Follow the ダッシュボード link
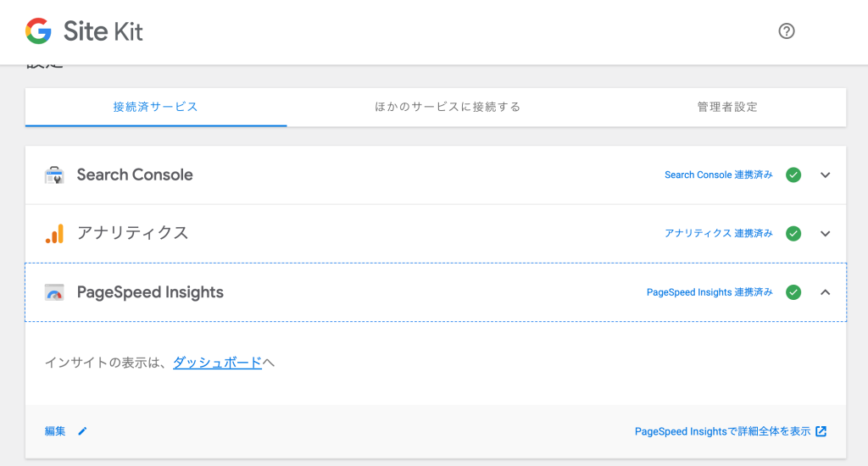868x466 pixels. click(x=217, y=363)
